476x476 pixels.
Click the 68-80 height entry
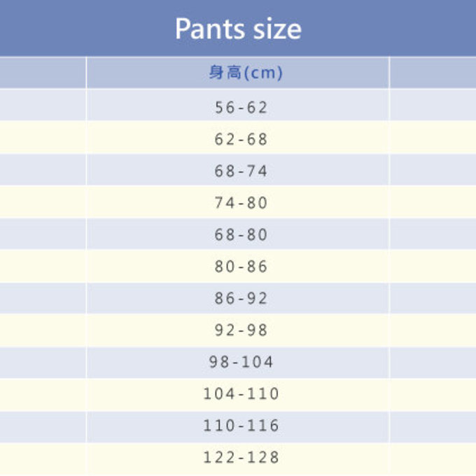pyautogui.click(x=241, y=234)
